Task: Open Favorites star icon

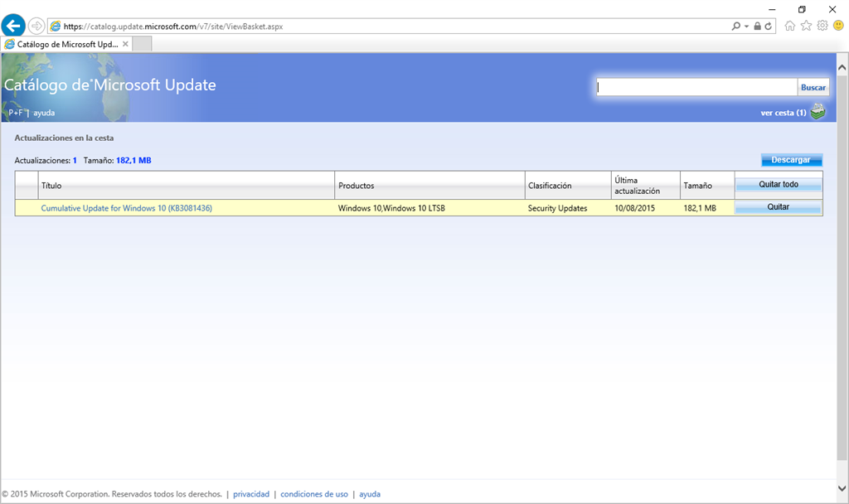Action: 806,26
